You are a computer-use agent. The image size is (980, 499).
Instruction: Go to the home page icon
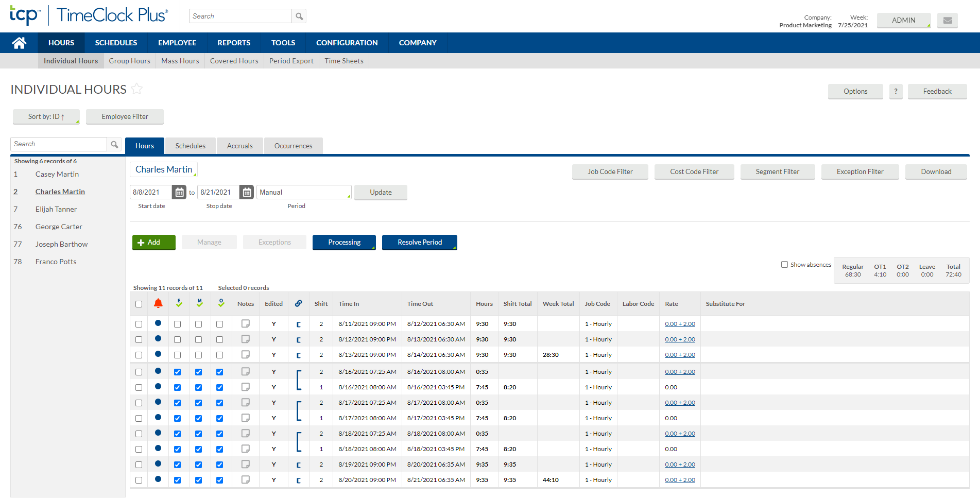pyautogui.click(x=19, y=43)
